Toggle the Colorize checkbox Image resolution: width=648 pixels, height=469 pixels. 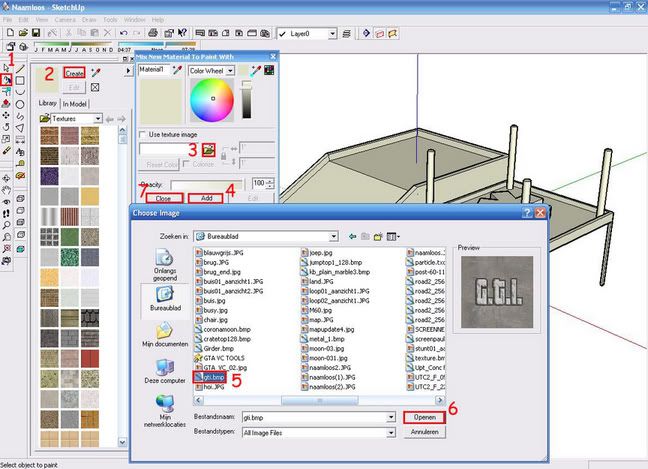click(x=186, y=164)
